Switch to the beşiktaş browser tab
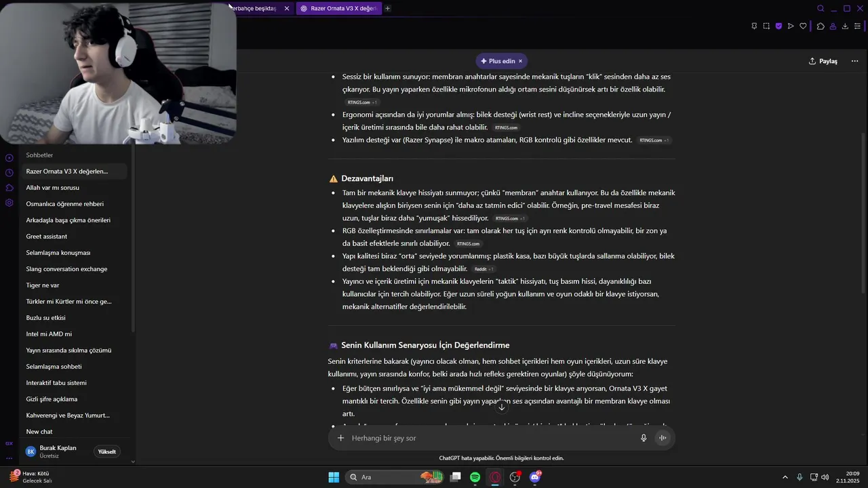The height and width of the screenshot is (488, 868). click(x=254, y=8)
